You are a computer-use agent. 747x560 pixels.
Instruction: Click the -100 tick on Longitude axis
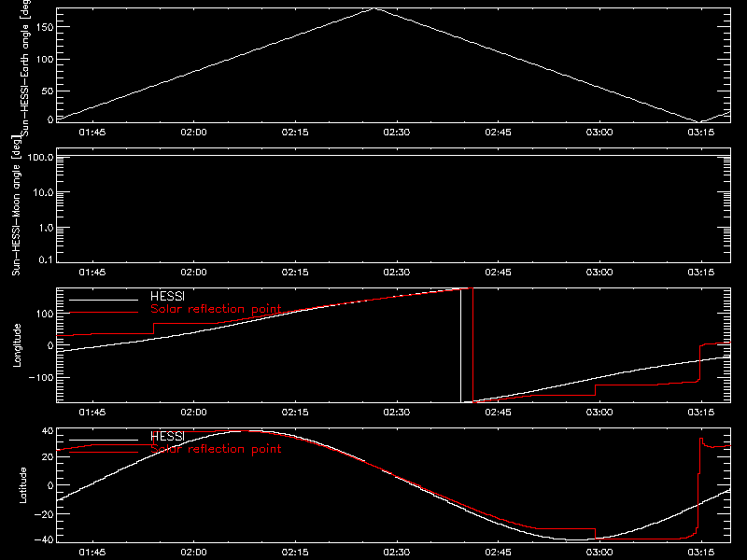(x=40, y=378)
